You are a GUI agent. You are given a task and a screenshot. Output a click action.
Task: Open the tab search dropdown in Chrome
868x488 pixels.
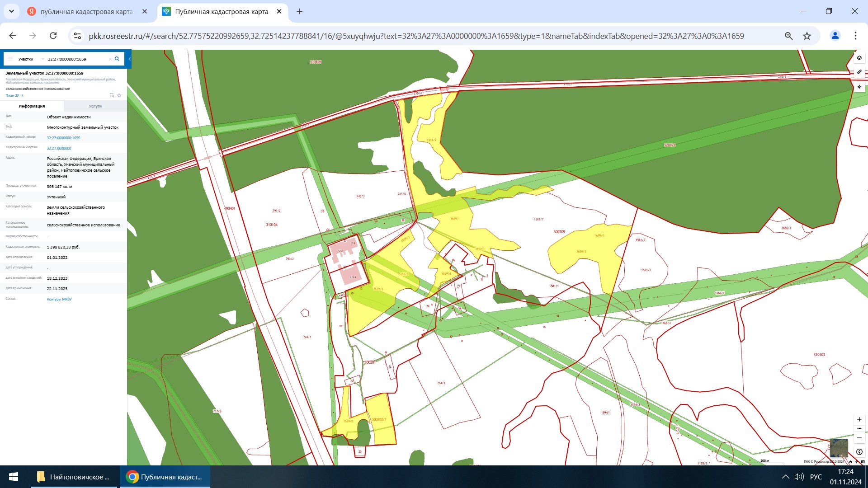tap(11, 11)
